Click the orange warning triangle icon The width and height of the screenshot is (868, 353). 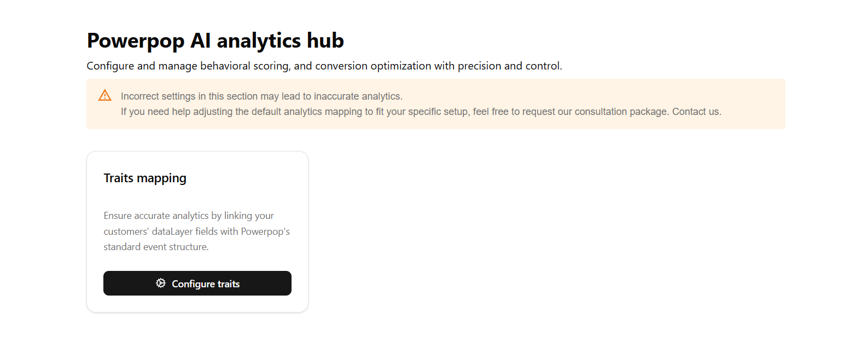(x=105, y=96)
